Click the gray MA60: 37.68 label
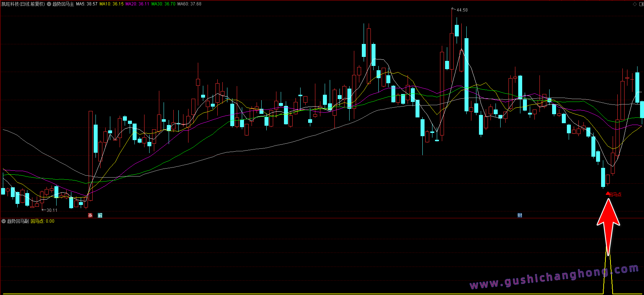Image resolution: width=644 pixels, height=295 pixels. [x=189, y=4]
